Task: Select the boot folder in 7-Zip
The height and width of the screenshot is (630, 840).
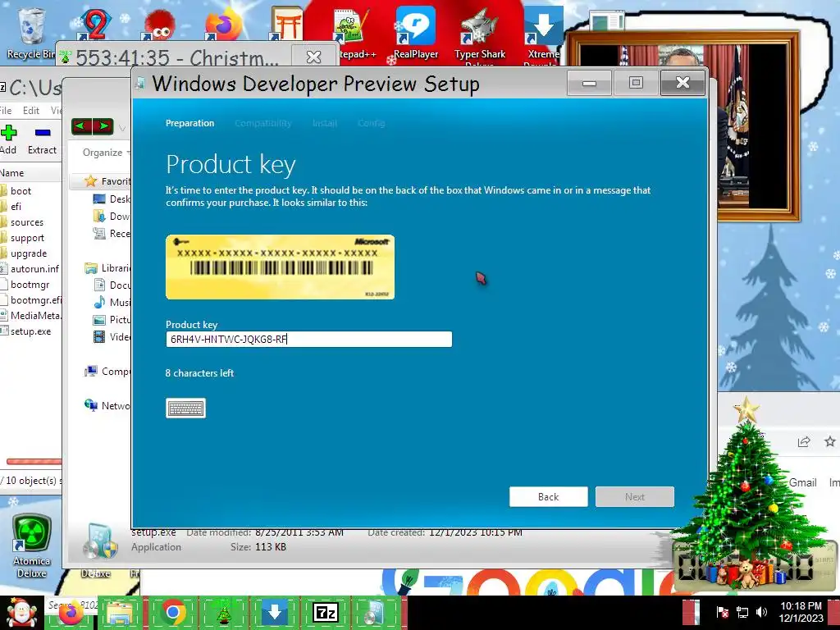Action: 21,190
